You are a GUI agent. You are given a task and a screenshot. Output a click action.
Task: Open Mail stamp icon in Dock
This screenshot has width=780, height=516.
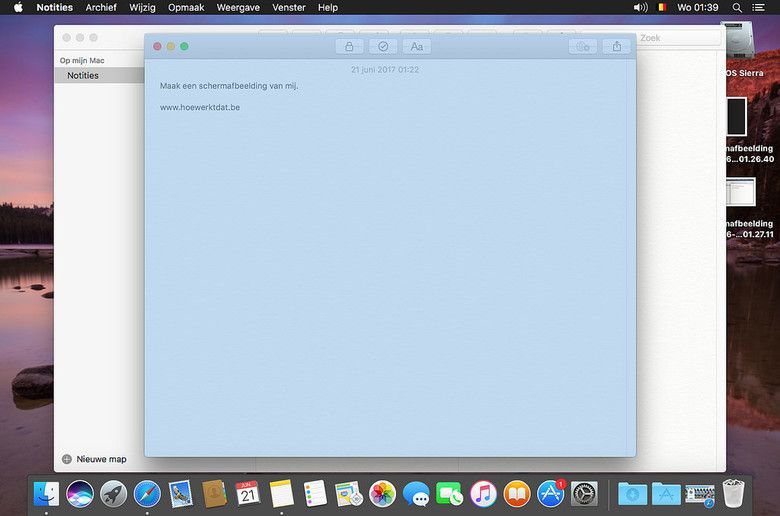click(x=181, y=494)
